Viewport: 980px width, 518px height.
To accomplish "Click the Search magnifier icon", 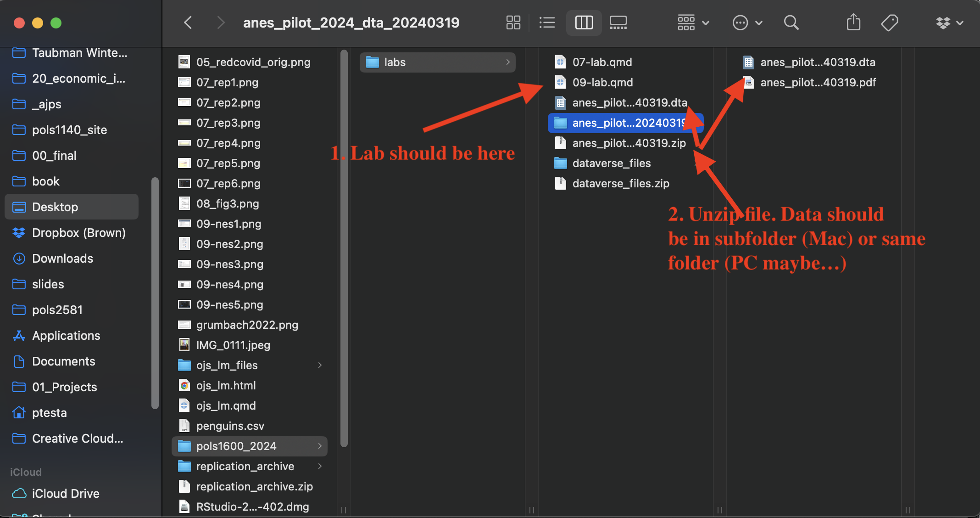I will pos(791,23).
